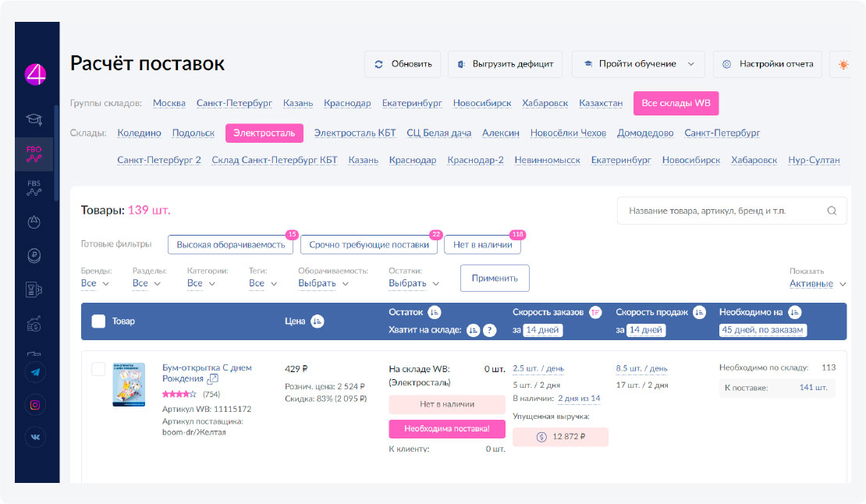Click the help question mark icon
Screen dimensions: 866x504
pyautogui.click(x=490, y=330)
